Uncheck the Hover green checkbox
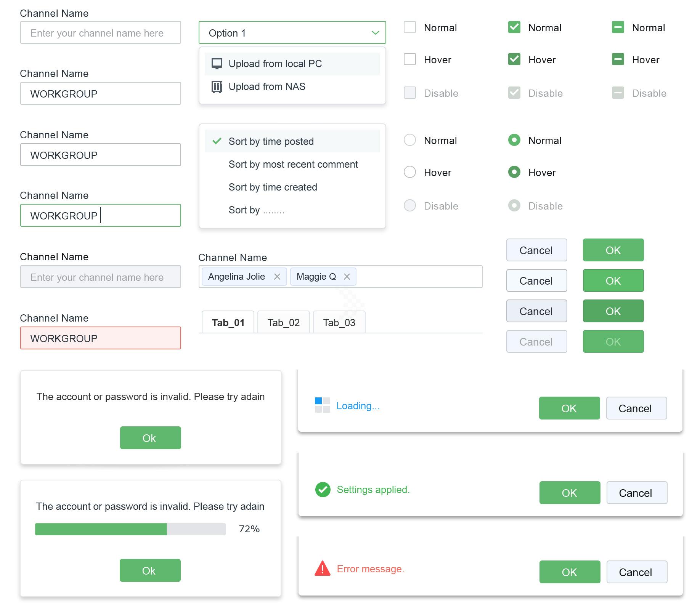 [514, 59]
